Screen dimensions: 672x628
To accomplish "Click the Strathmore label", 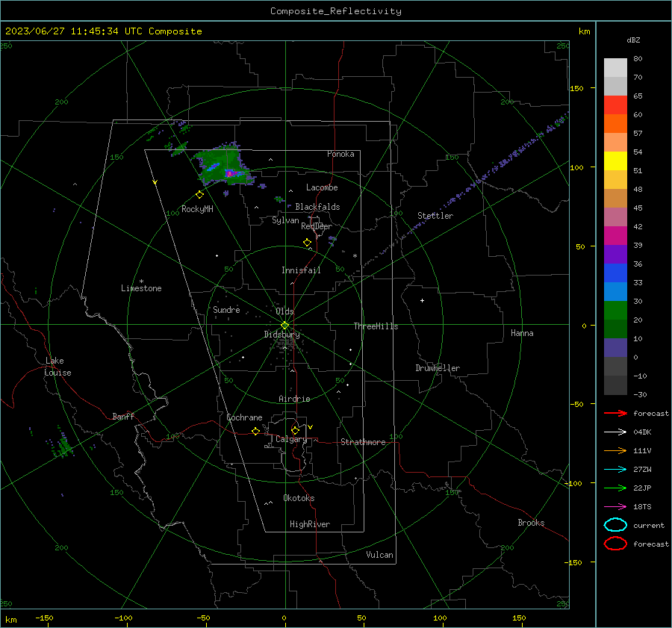I will (363, 442).
